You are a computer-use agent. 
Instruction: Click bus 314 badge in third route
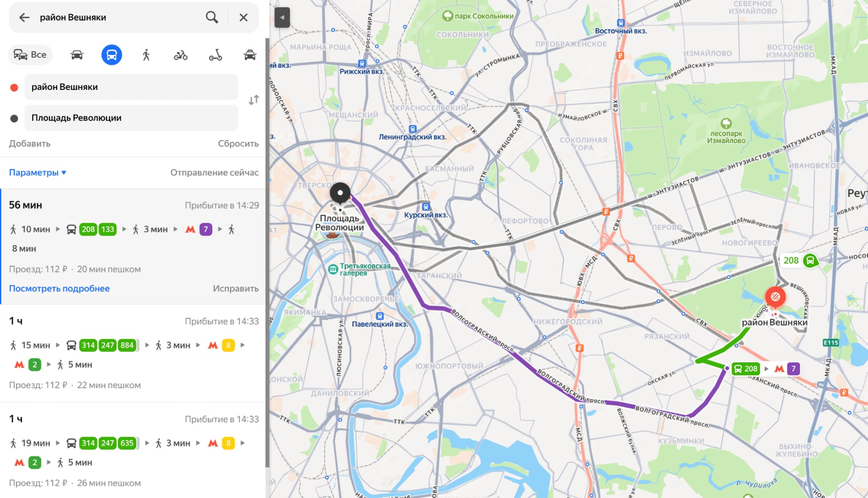point(88,443)
